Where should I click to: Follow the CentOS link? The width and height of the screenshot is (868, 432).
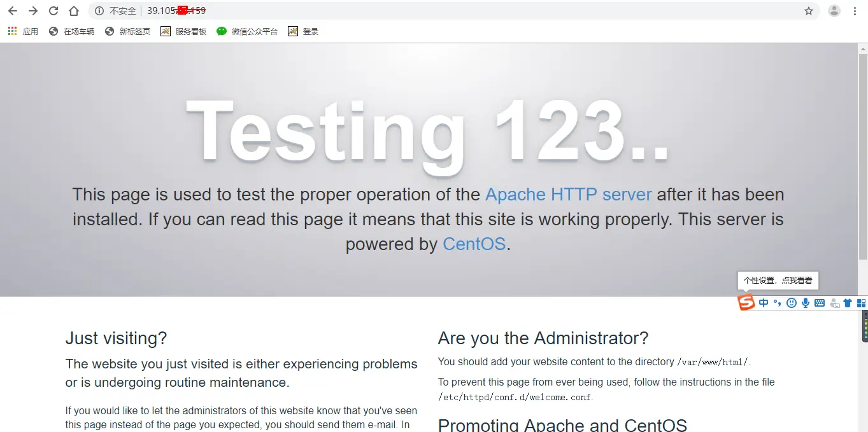click(474, 244)
